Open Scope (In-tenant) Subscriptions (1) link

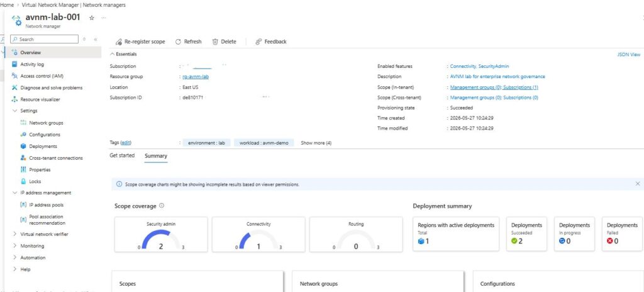pyautogui.click(x=520, y=87)
